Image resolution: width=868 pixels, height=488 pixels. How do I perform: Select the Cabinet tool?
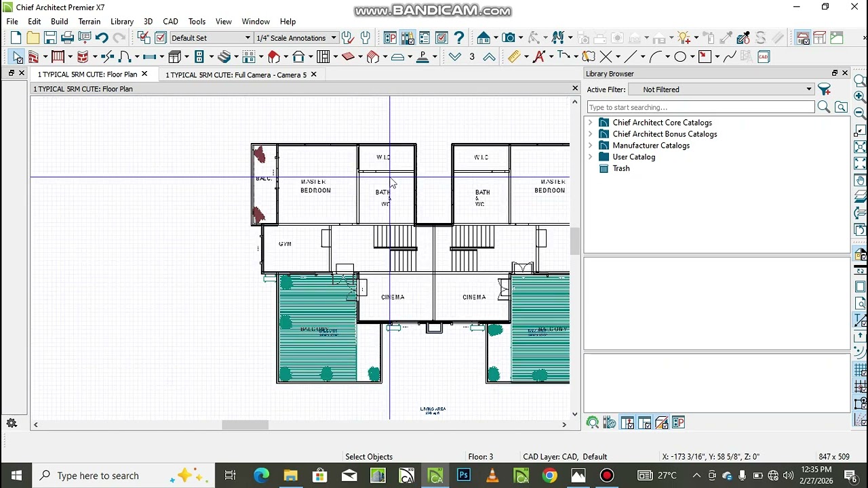click(x=174, y=57)
